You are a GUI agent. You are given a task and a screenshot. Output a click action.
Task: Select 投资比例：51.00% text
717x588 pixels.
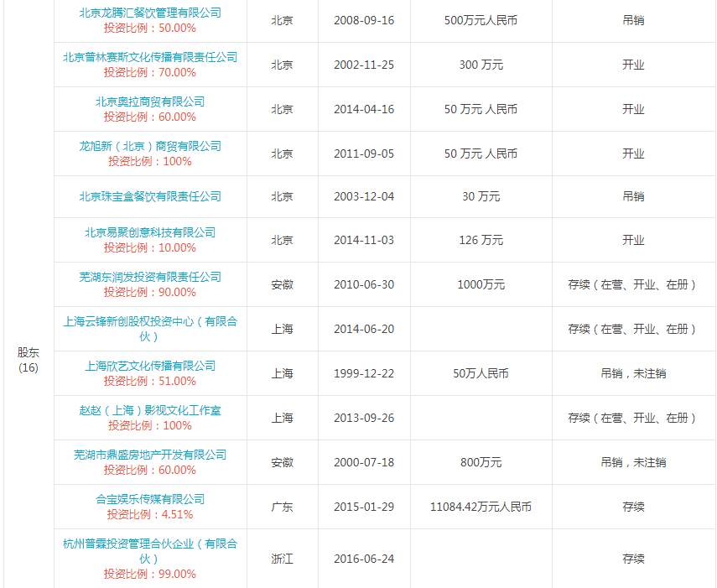pyautogui.click(x=150, y=381)
